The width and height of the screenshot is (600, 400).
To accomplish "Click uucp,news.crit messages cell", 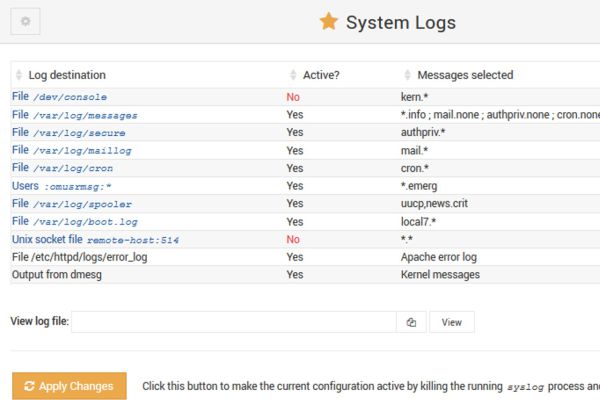I will tap(434, 204).
